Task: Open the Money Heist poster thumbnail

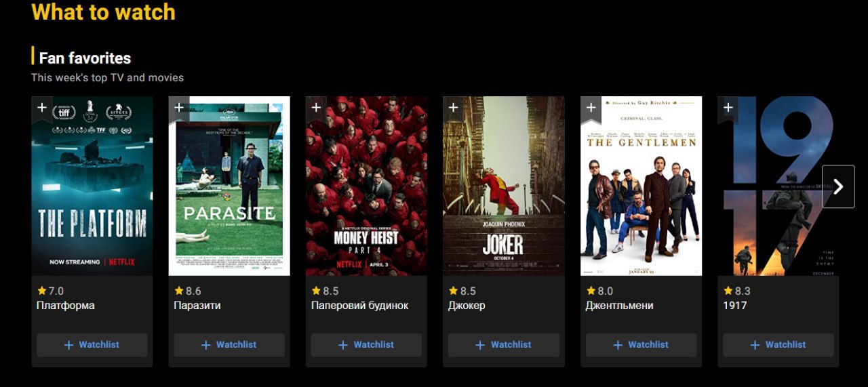Action: (366, 186)
